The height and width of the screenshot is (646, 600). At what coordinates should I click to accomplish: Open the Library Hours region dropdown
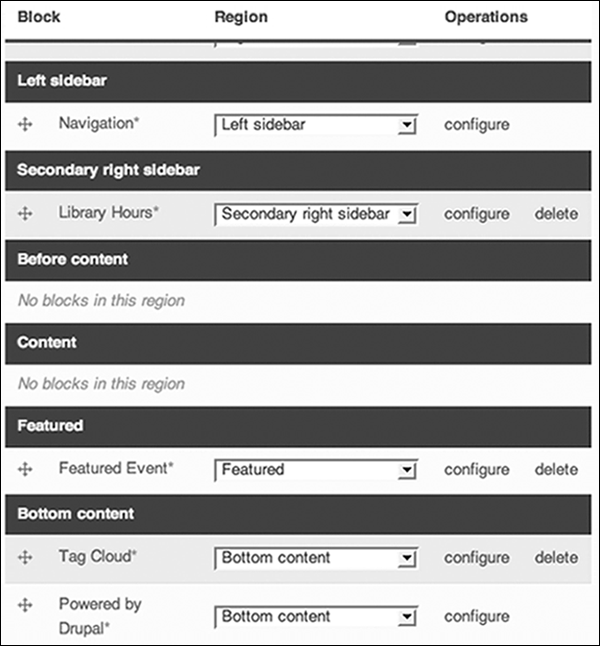[315, 214]
